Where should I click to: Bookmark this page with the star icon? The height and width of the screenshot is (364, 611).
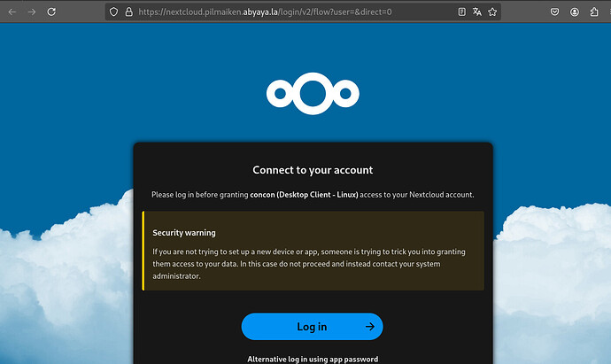click(x=492, y=12)
